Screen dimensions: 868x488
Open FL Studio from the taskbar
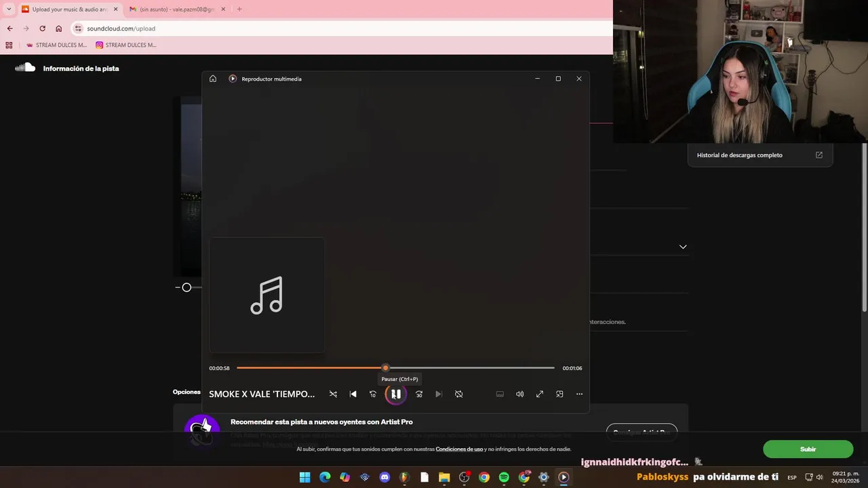404,477
